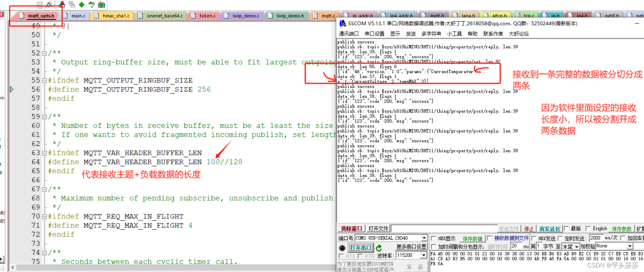Toggle the 加时间戳和分包显示 checkbox
The height and width of the screenshot is (272, 644).
[x=433, y=246]
